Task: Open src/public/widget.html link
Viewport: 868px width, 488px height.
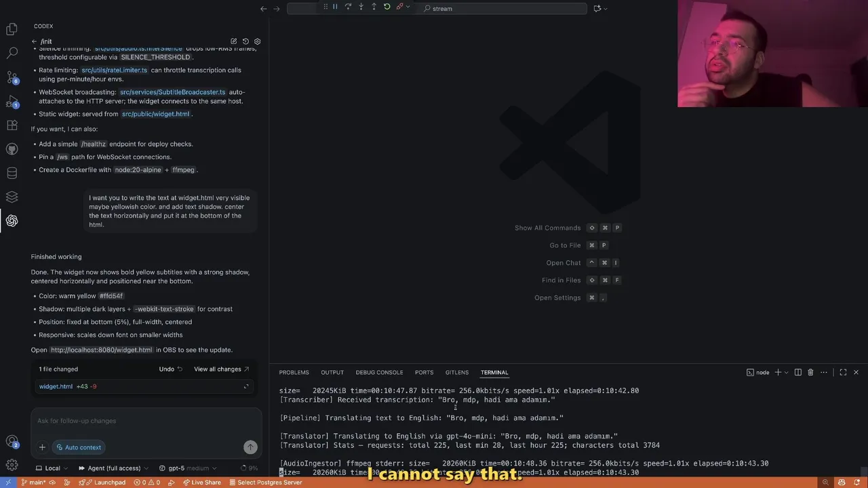Action: (x=155, y=114)
